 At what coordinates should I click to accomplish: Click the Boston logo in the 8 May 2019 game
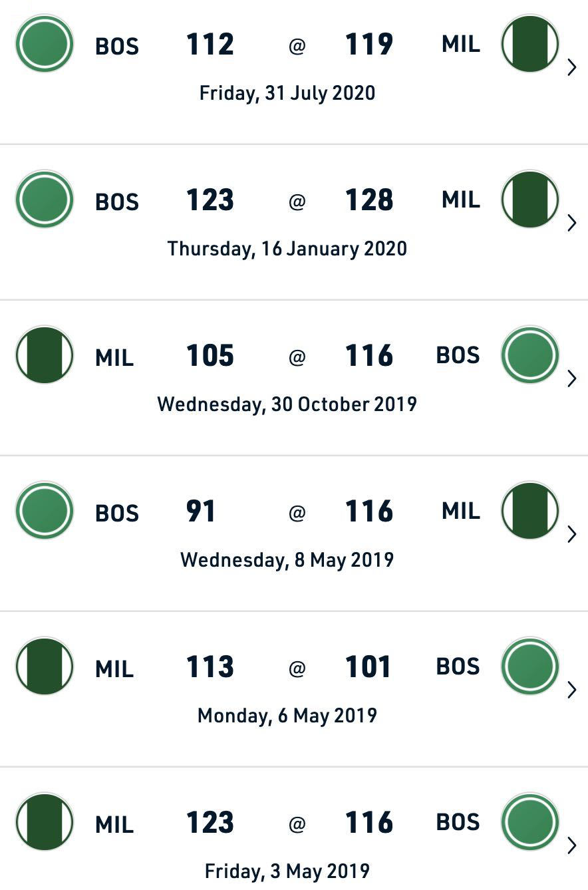point(45,510)
